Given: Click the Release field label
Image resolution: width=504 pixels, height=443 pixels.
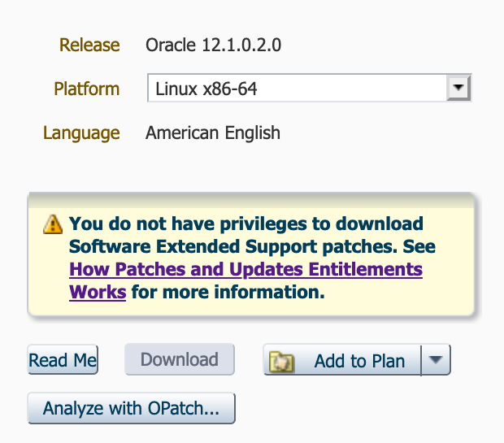Looking at the screenshot, I should (89, 45).
